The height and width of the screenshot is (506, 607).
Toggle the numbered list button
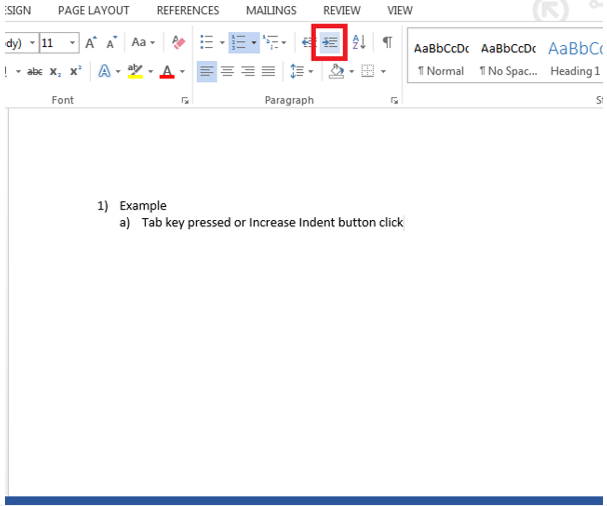(238, 42)
